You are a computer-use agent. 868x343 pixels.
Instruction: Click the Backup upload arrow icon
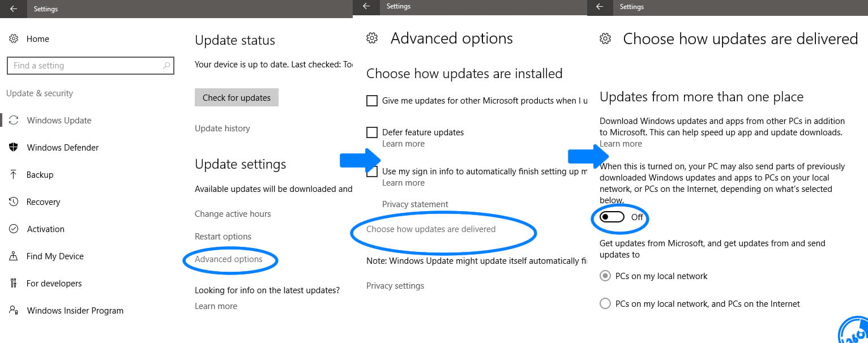click(14, 175)
